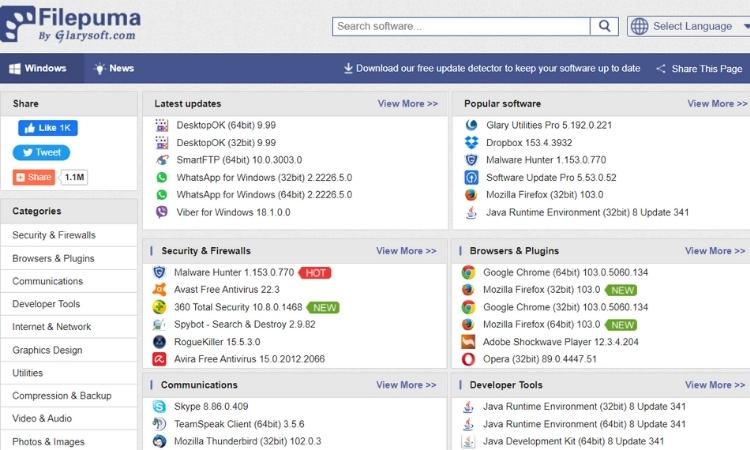Click the TeamSpeak Client icon
Image resolution: width=750 pixels, height=450 pixels.
159,424
